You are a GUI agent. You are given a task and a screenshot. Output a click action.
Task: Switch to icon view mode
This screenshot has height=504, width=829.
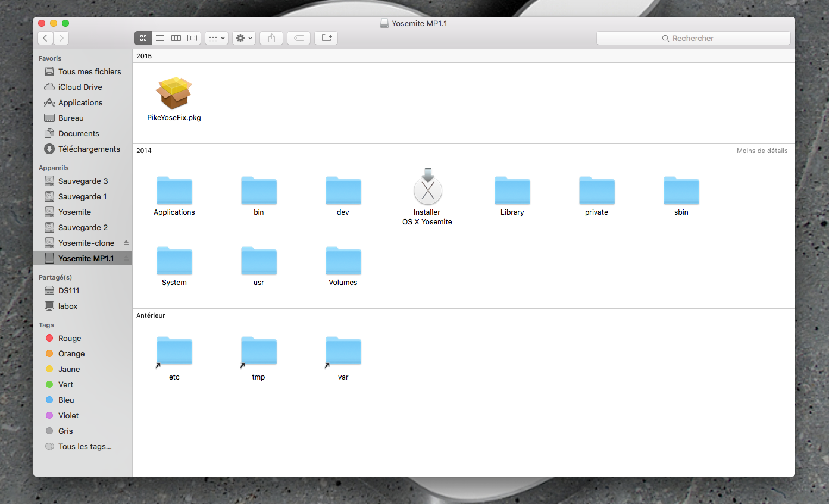pyautogui.click(x=143, y=38)
